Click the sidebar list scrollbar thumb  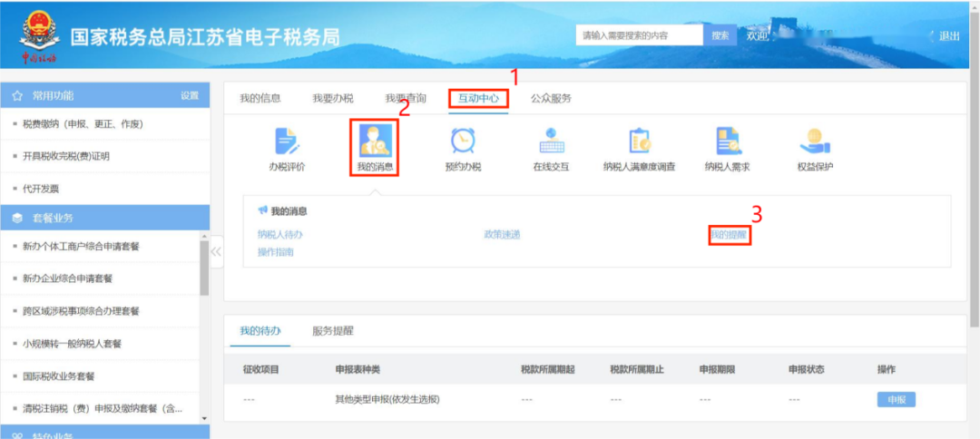204,268
